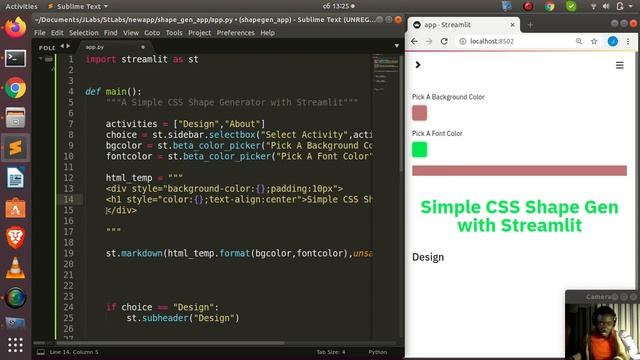The height and width of the screenshot is (360, 640).
Task: Open the Files manager dock icon
Action: pos(16,118)
